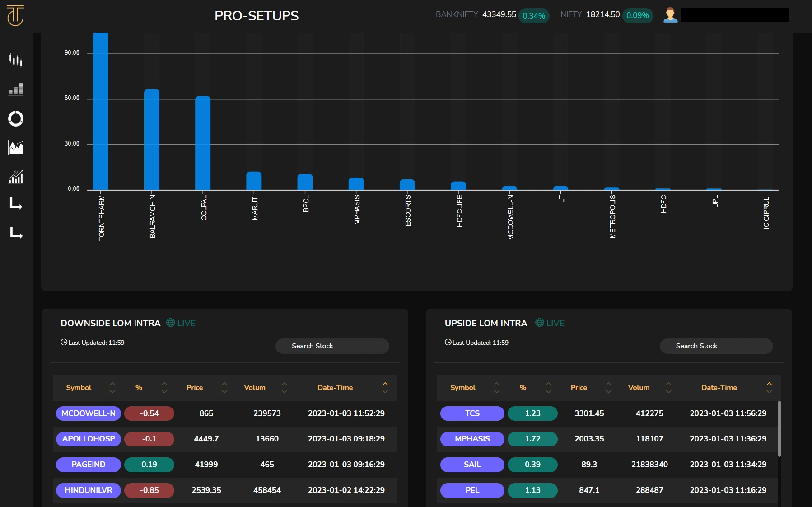The height and width of the screenshot is (507, 812).
Task: Sort Downside table by Price
Action: pos(224,387)
